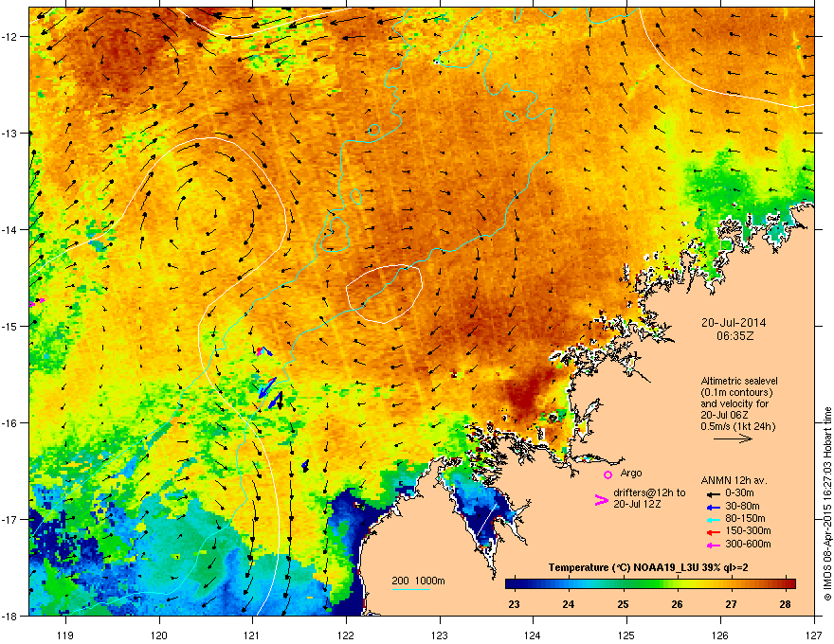Click the 26 temperature tick label

(x=677, y=604)
